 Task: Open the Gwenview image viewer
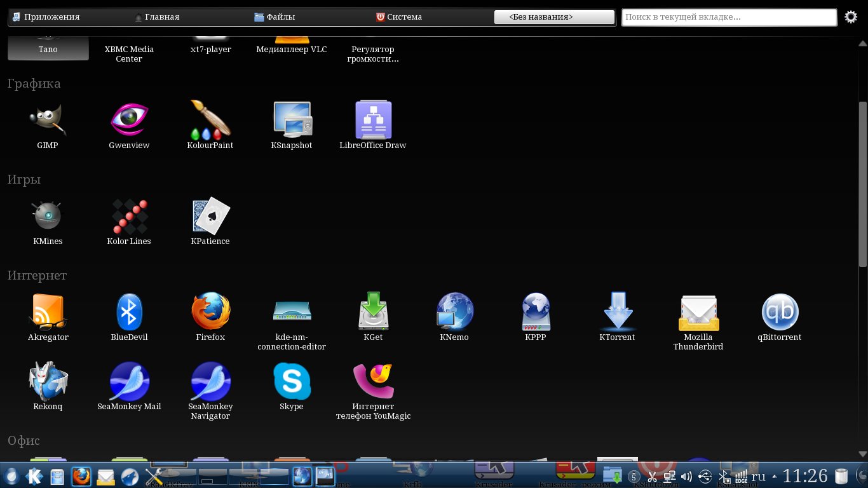click(129, 126)
